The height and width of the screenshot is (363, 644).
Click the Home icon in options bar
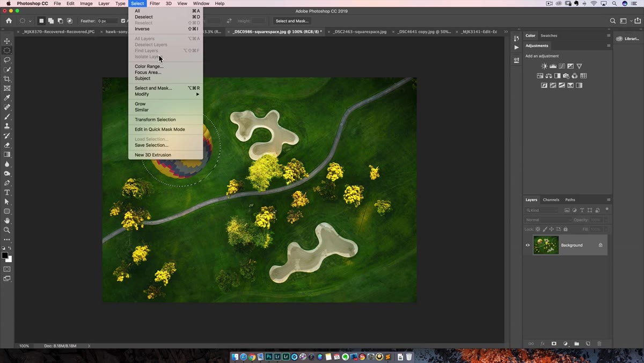(9, 21)
